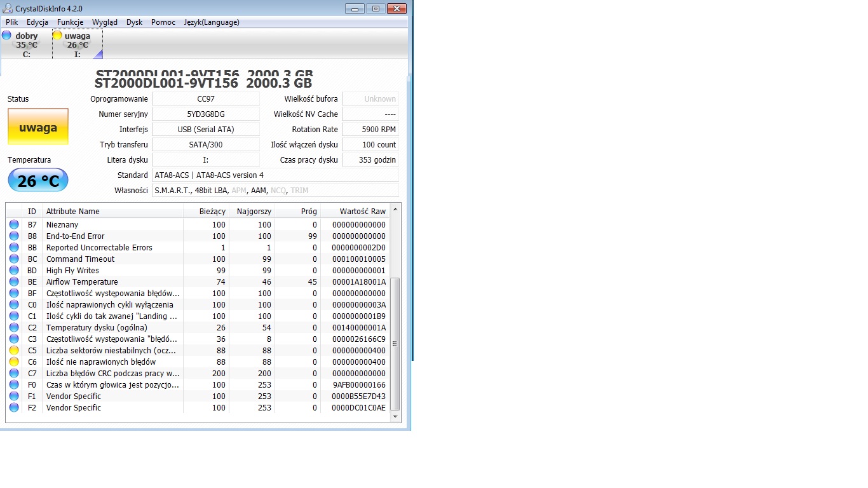Open the Dysk menu
Screen dimensions: 868x488
tap(135, 22)
